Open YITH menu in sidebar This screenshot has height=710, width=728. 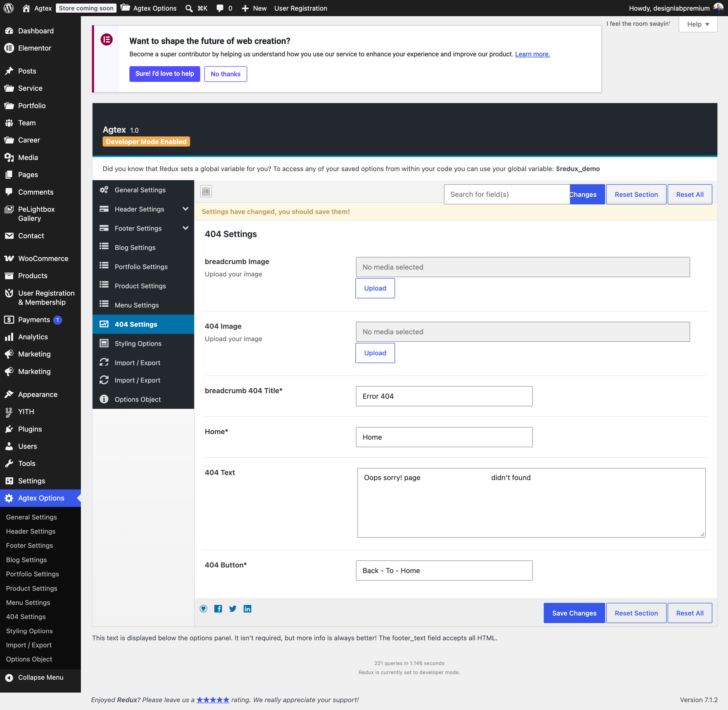pos(40,412)
